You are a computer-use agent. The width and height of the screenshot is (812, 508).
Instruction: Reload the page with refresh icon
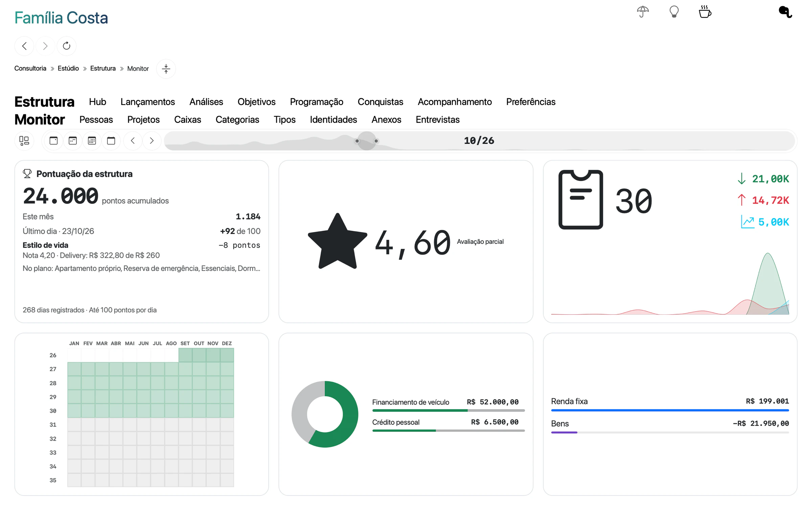coord(67,46)
